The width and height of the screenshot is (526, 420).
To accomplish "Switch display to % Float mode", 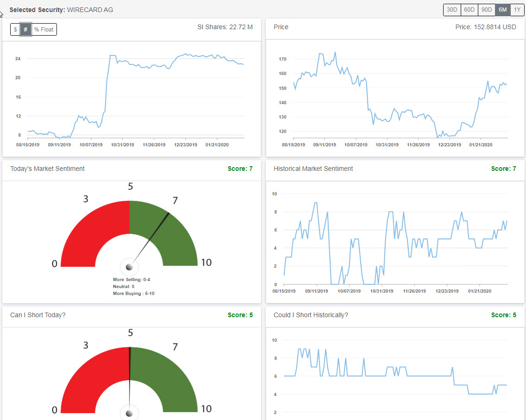I will tap(44, 29).
